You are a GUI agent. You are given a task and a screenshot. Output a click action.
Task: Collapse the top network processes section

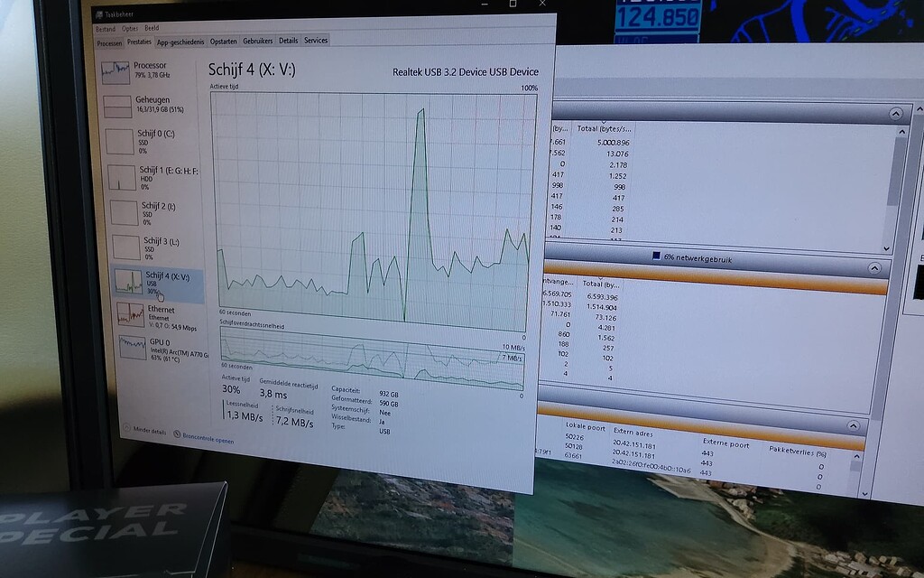893,114
